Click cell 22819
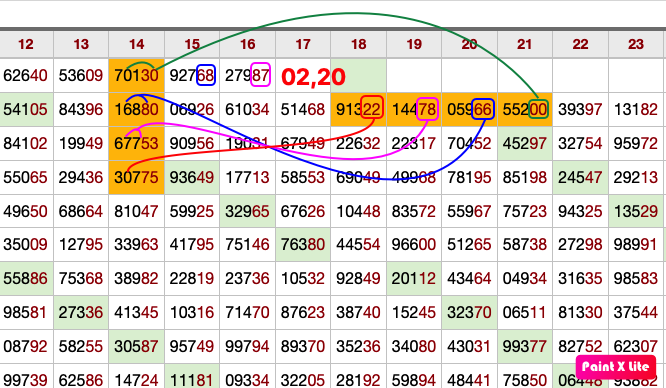 click(192, 279)
